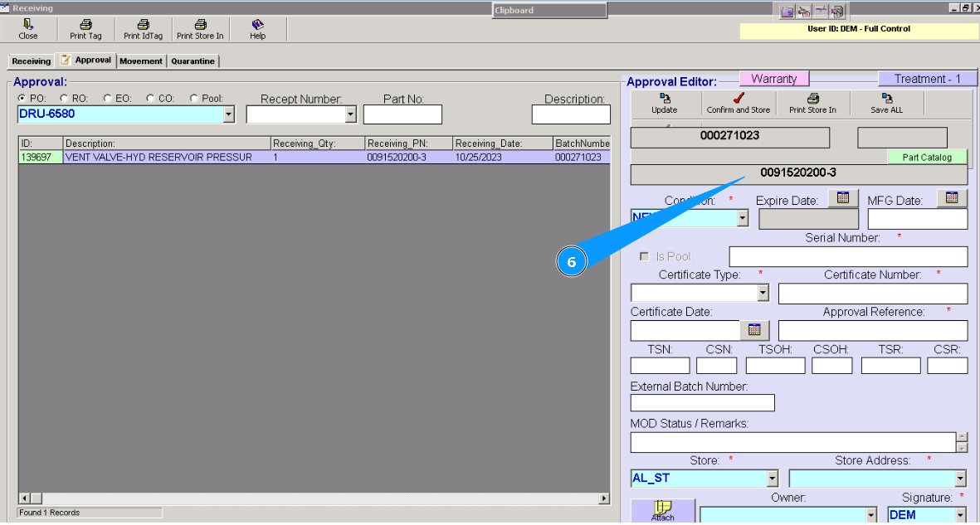Open Help from the toolbar
The image size is (980, 525).
click(x=257, y=29)
